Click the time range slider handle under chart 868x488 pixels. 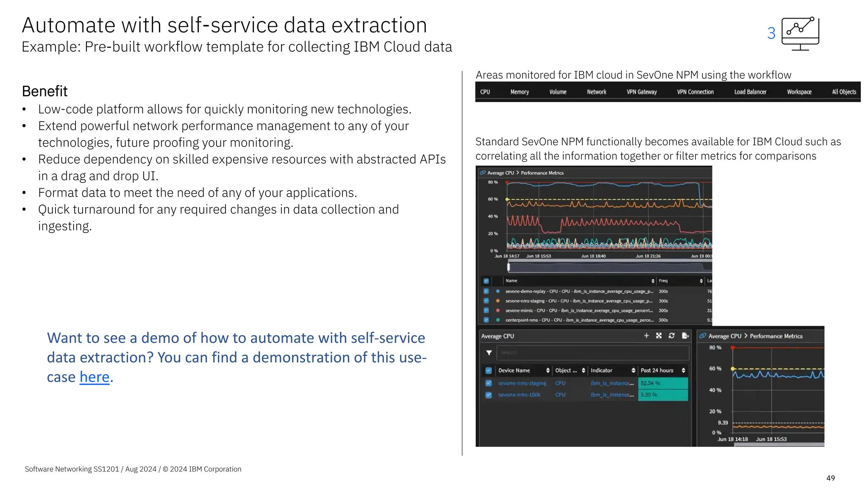(509, 266)
